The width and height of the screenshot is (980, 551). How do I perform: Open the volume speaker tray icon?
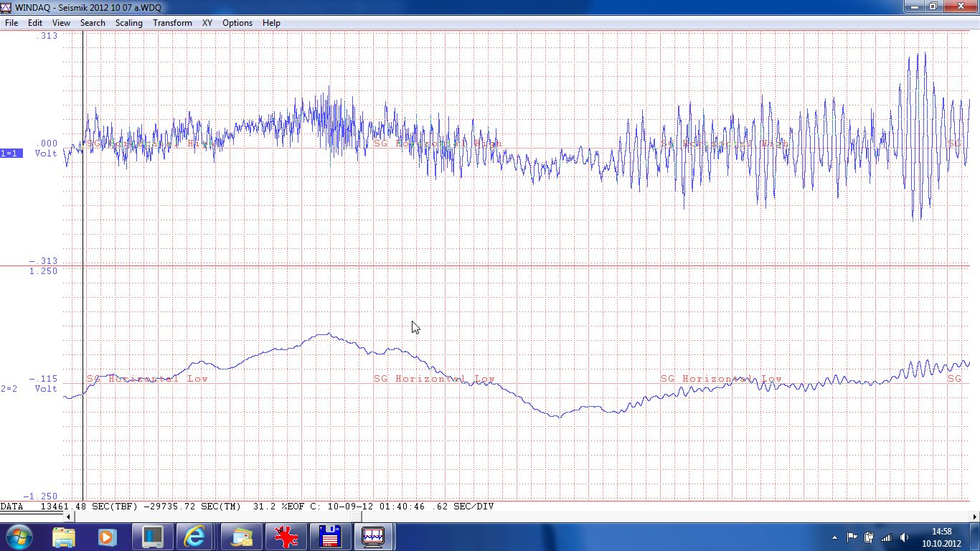click(903, 537)
